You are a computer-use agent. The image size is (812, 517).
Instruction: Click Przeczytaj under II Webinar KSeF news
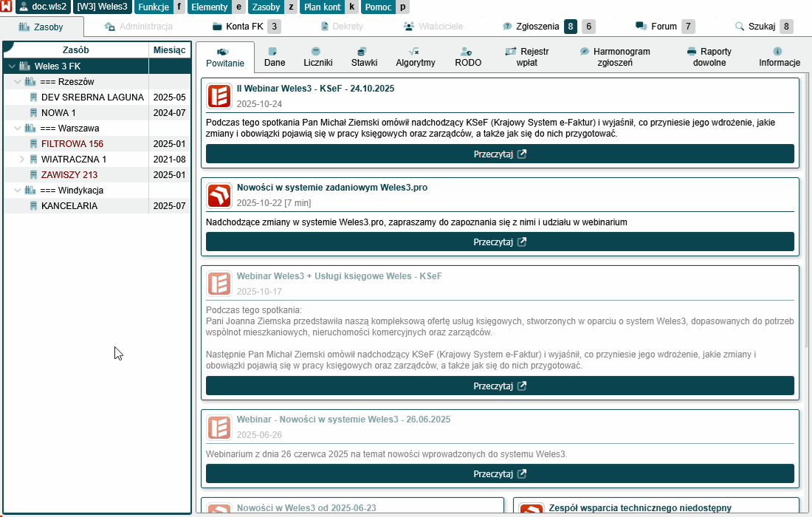click(500, 154)
